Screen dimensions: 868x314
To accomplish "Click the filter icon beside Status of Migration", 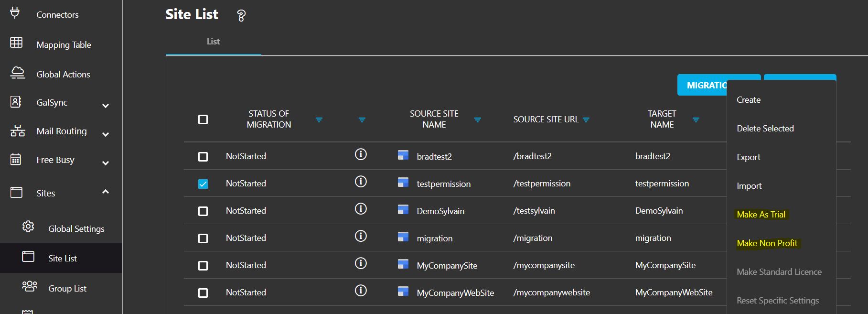I will [x=319, y=119].
